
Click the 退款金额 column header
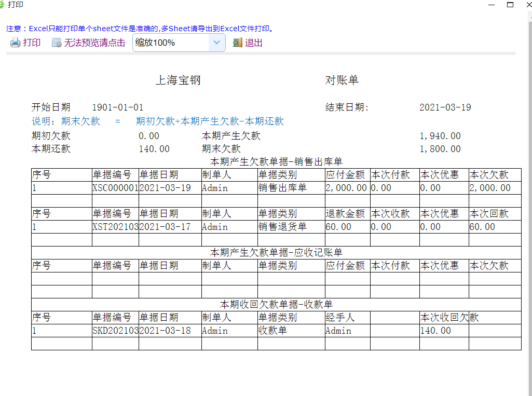[x=346, y=214]
